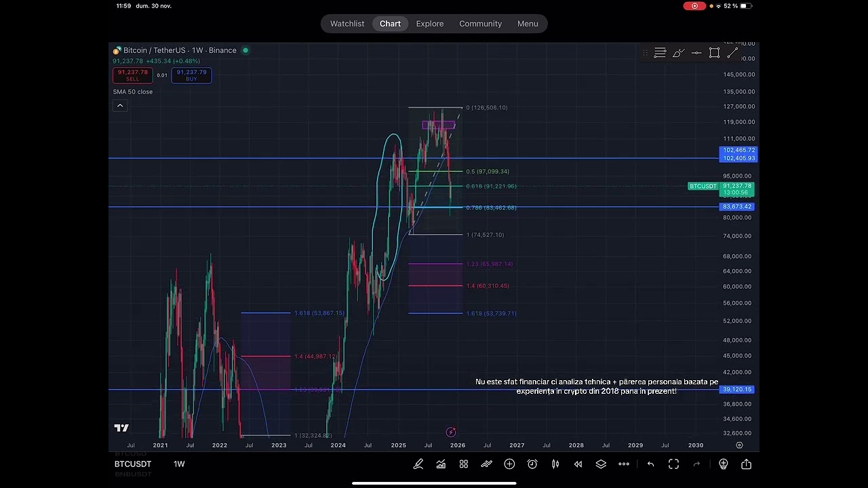Click the 0.01 spread value
Image resolution: width=868 pixels, height=488 pixels.
tap(162, 75)
